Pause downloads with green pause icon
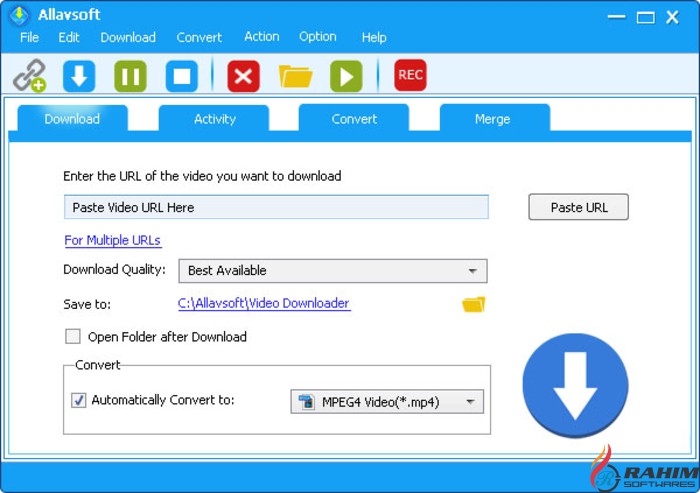 (130, 76)
